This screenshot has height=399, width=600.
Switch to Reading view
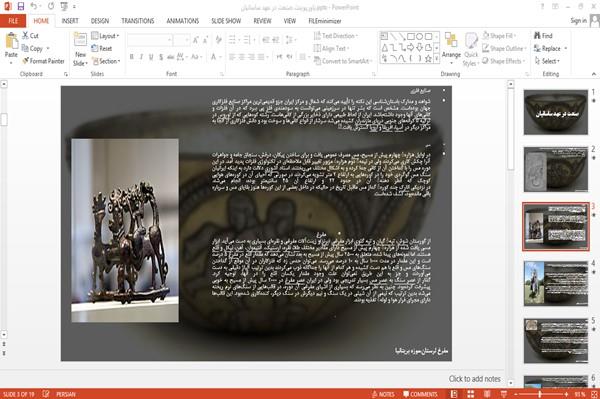(x=487, y=394)
